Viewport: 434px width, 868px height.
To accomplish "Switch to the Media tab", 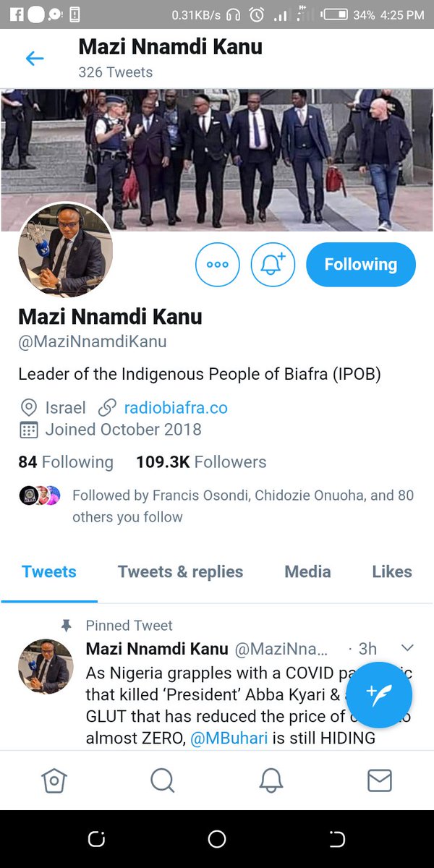I will tap(307, 571).
